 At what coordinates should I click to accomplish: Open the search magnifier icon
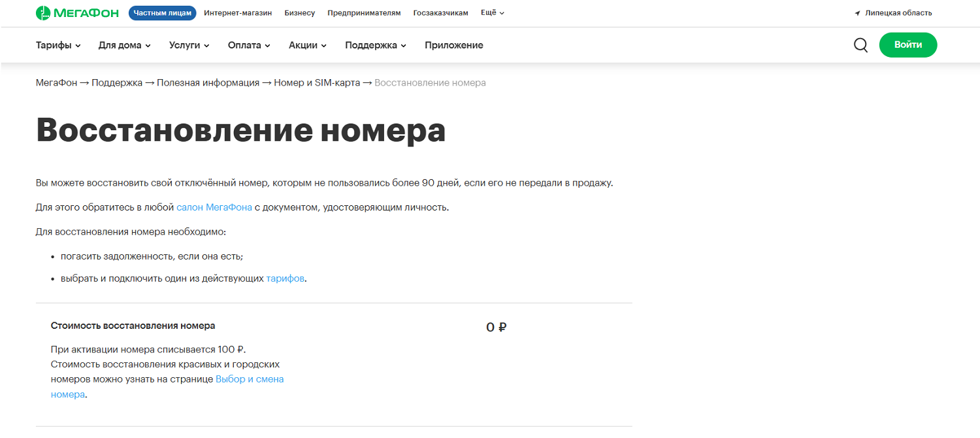click(x=860, y=45)
